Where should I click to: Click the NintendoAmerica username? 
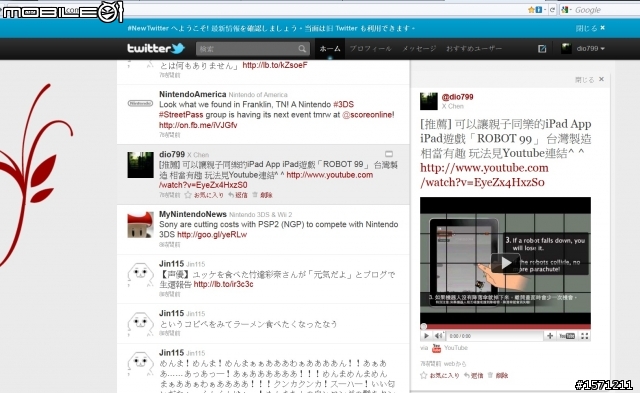(x=192, y=94)
